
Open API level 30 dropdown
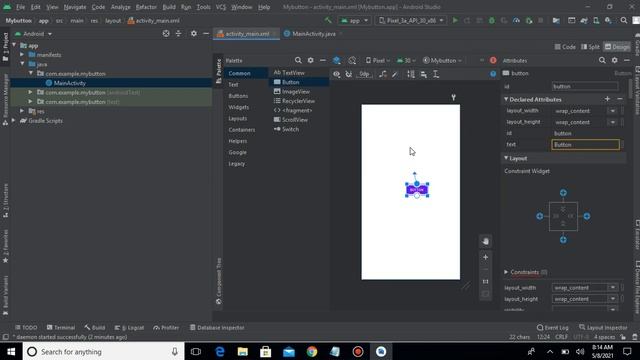[406, 60]
